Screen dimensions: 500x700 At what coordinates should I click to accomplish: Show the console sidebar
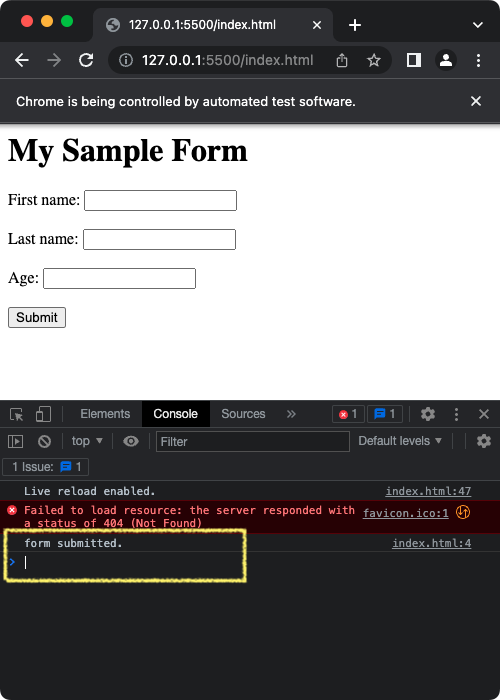click(x=15, y=442)
